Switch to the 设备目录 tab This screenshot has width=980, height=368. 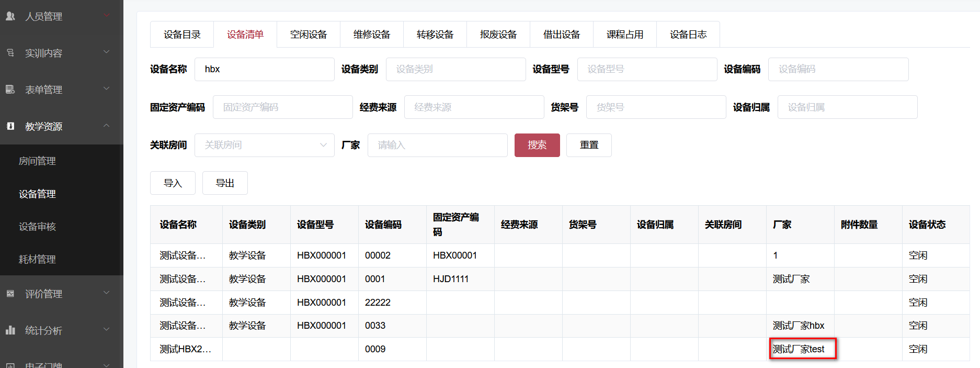(182, 35)
